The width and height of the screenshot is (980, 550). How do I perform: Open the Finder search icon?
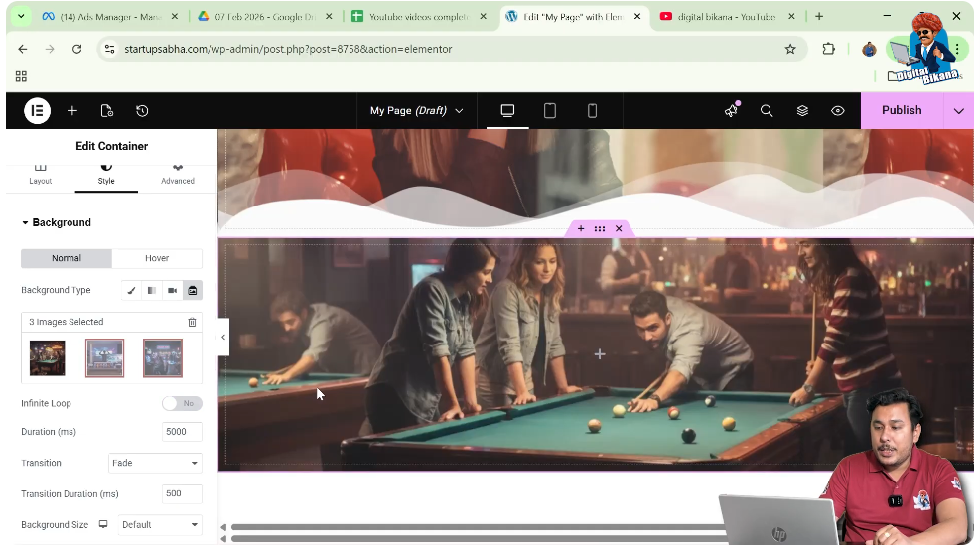[x=767, y=111]
